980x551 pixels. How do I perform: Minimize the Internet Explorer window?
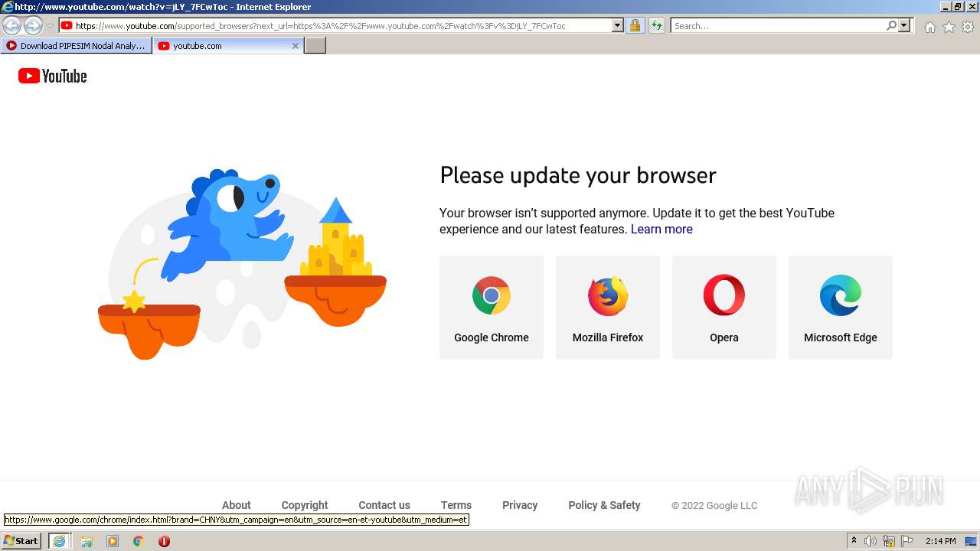click(x=946, y=7)
